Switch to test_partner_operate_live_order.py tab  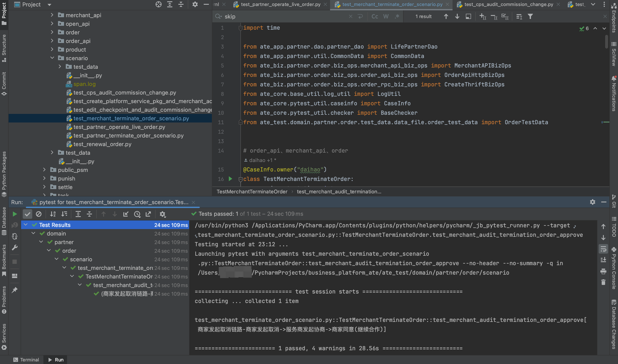tap(281, 5)
